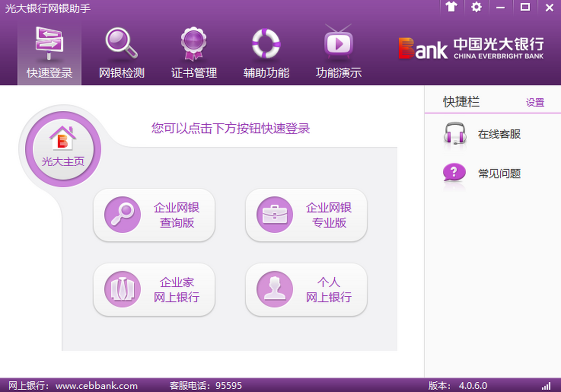Click the person silhouette icon of 个人网上银行
The width and height of the screenshot is (561, 392).
(274, 289)
